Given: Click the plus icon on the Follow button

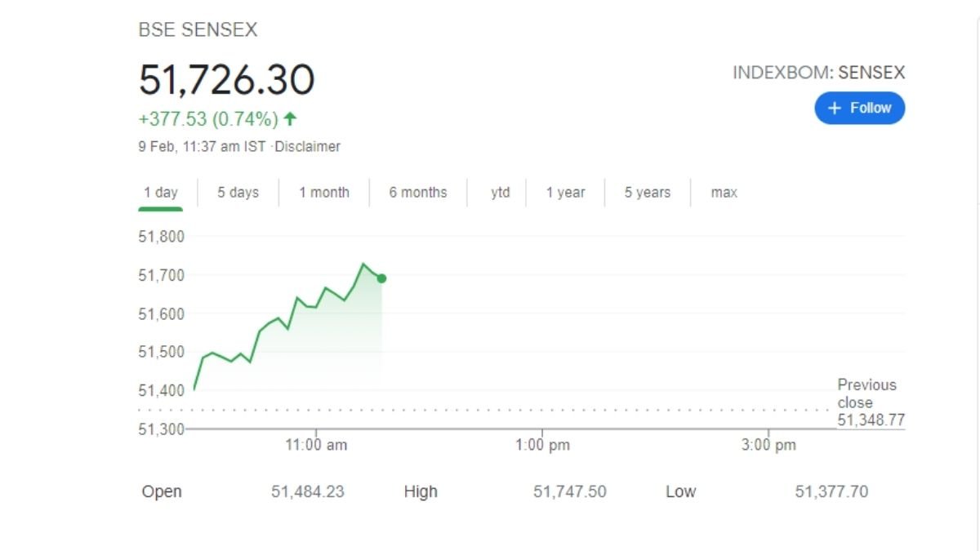Looking at the screenshot, I should 834,107.
